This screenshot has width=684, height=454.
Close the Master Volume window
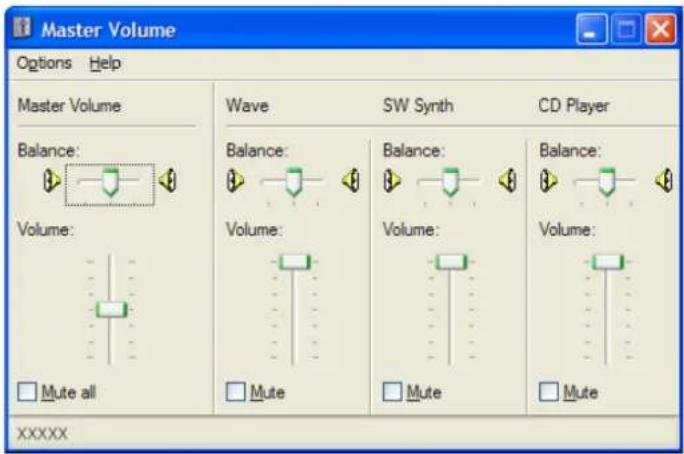coord(660,29)
